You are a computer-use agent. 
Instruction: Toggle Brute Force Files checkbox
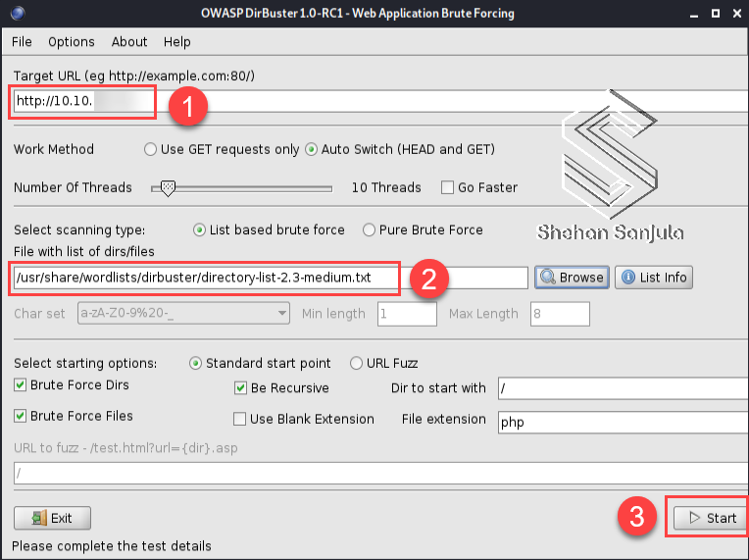(x=20, y=416)
